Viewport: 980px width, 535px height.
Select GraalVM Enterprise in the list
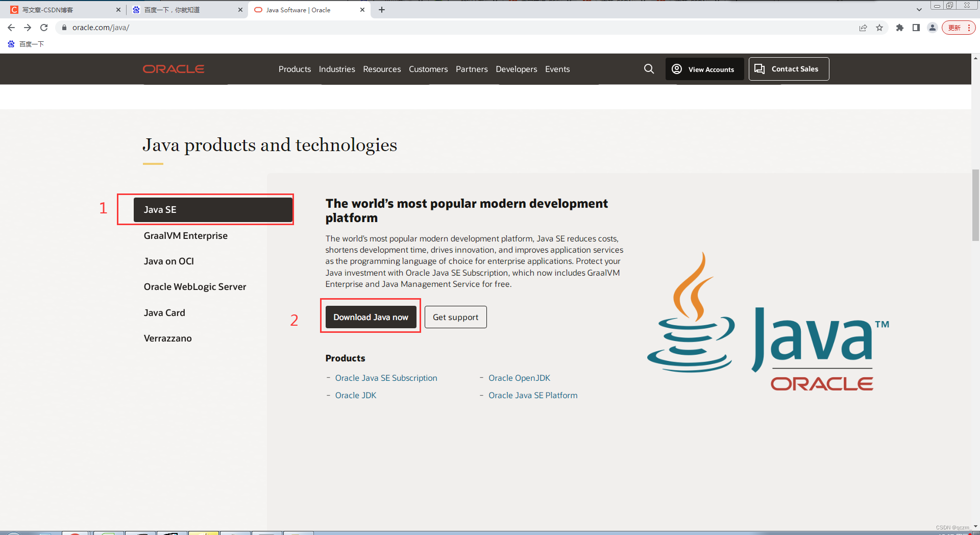click(186, 236)
